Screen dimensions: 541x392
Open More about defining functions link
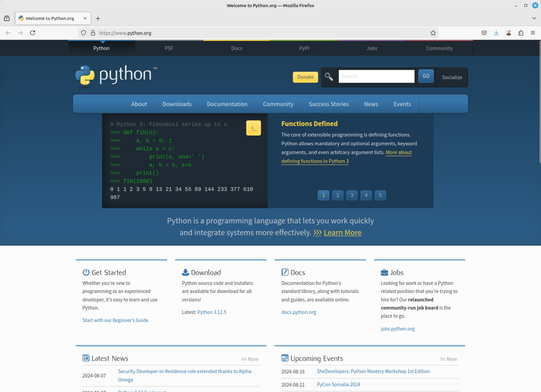[x=347, y=157]
